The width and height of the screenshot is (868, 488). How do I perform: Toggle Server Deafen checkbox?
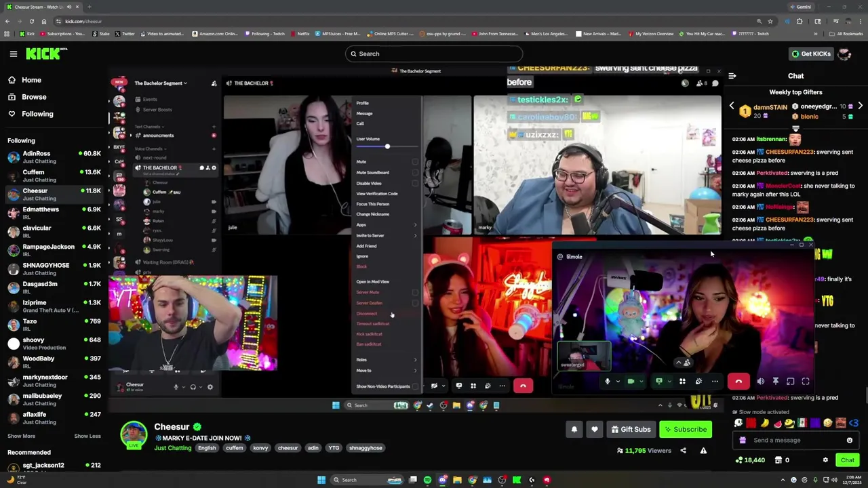pos(416,303)
